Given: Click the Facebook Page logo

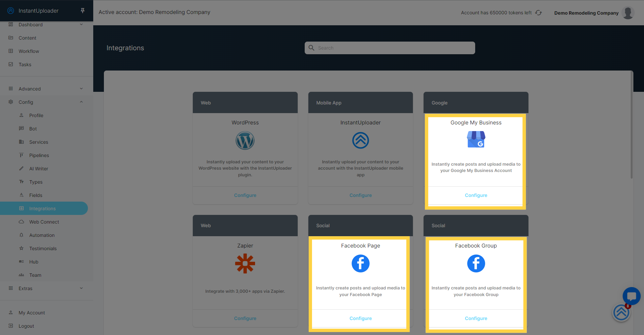Looking at the screenshot, I should pyautogui.click(x=361, y=263).
